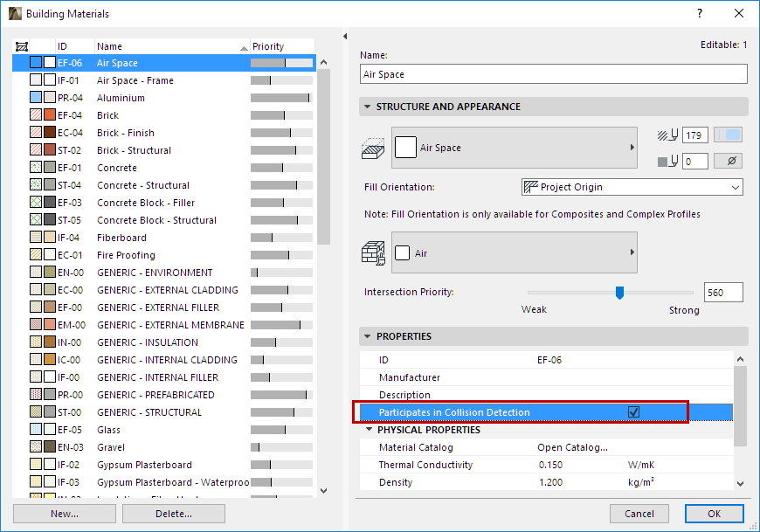Collapse the PROPERTIES section
Image resolution: width=760 pixels, height=532 pixels.
click(x=368, y=336)
